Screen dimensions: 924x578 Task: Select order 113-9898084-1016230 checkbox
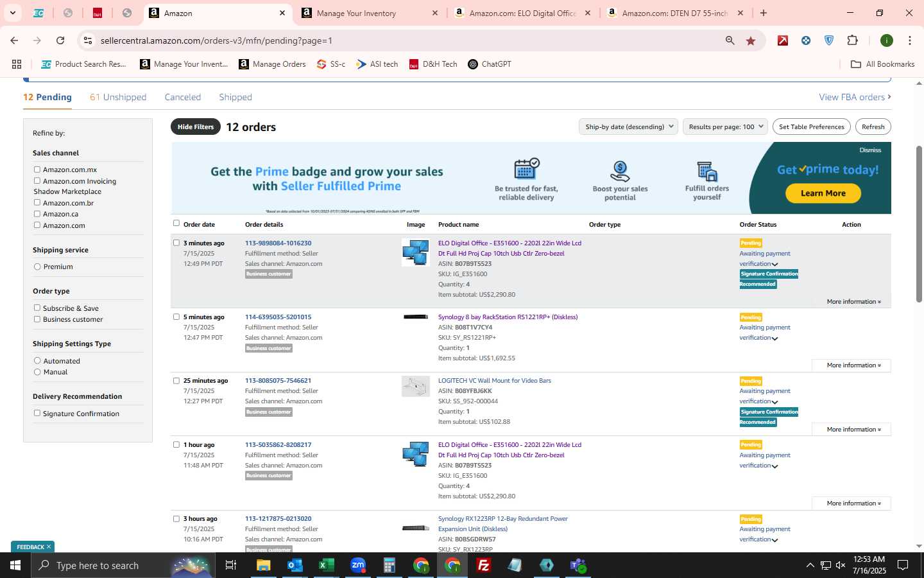click(176, 243)
